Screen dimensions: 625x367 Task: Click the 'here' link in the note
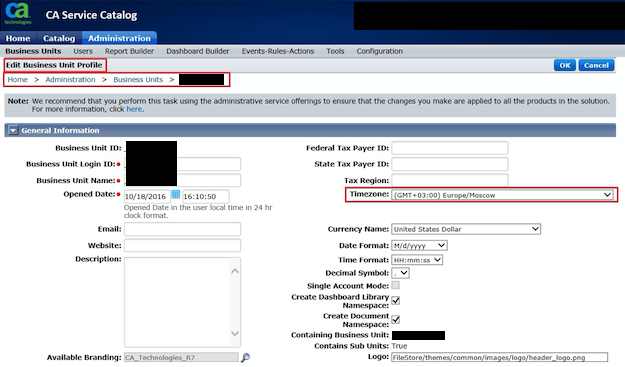[x=134, y=109]
